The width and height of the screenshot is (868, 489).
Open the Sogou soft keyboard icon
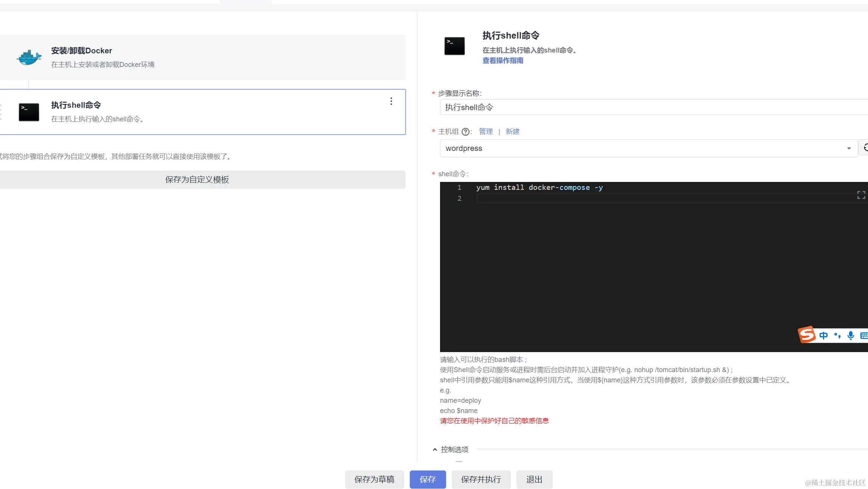coord(863,335)
